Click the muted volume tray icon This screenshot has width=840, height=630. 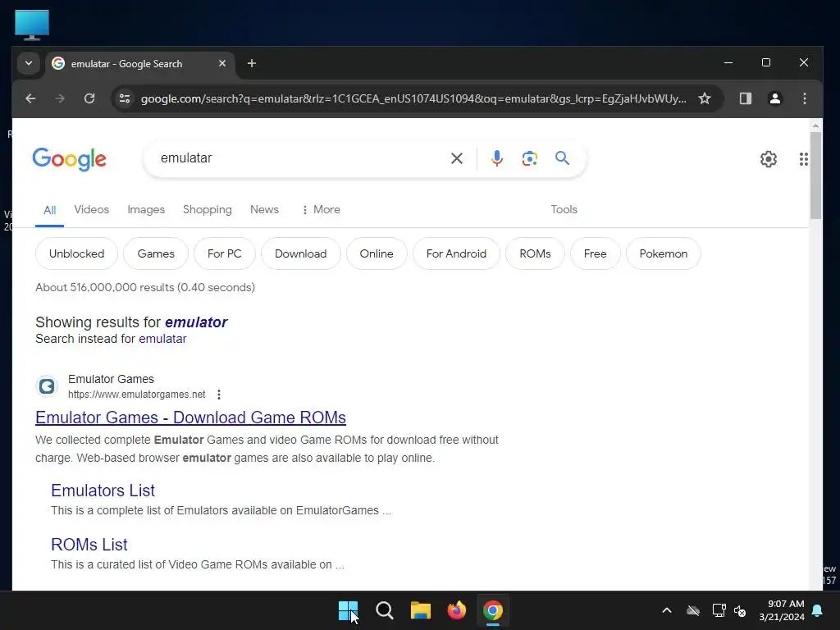click(741, 610)
